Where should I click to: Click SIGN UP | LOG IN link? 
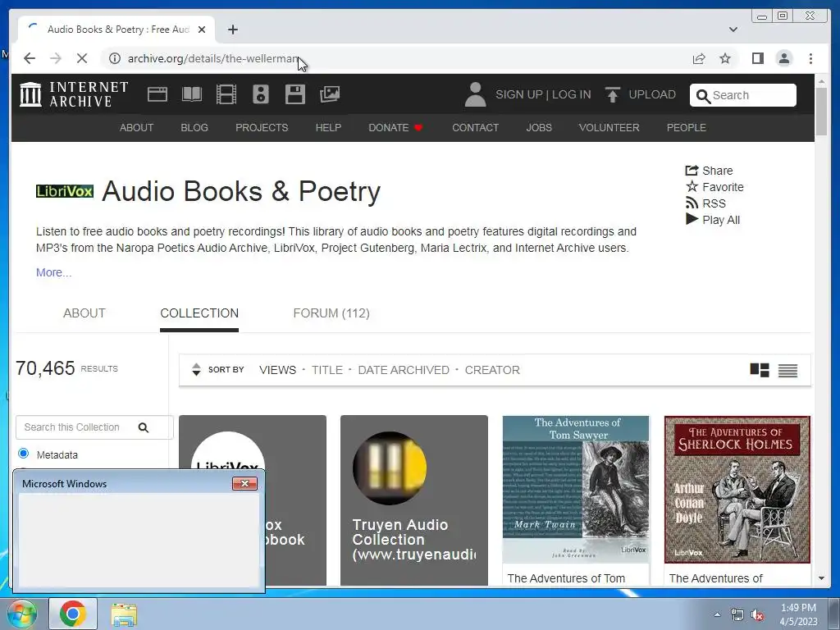[x=543, y=95]
